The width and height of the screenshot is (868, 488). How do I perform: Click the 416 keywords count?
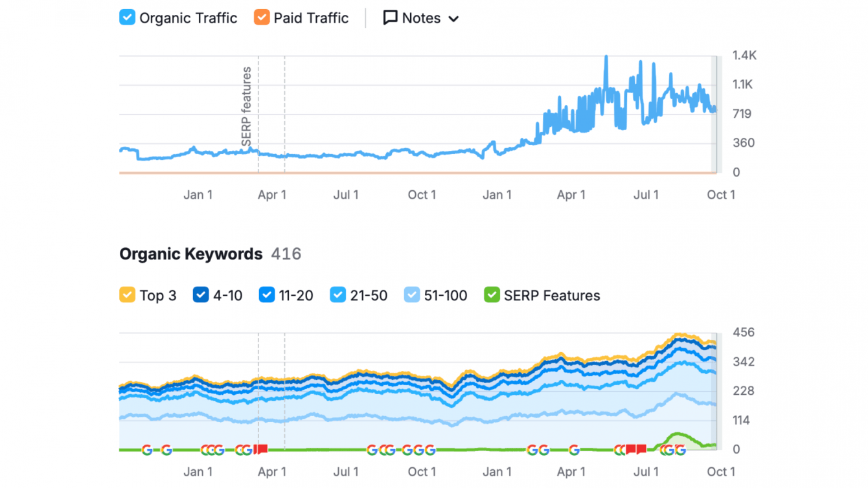click(286, 254)
